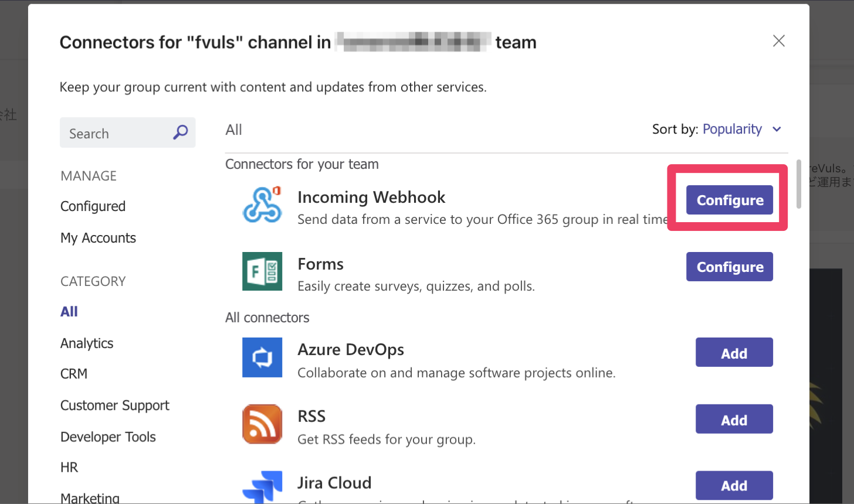Screen dimensions: 854x504
Task: Click 'Collaborate on and manage software projects' text
Action: point(456,373)
